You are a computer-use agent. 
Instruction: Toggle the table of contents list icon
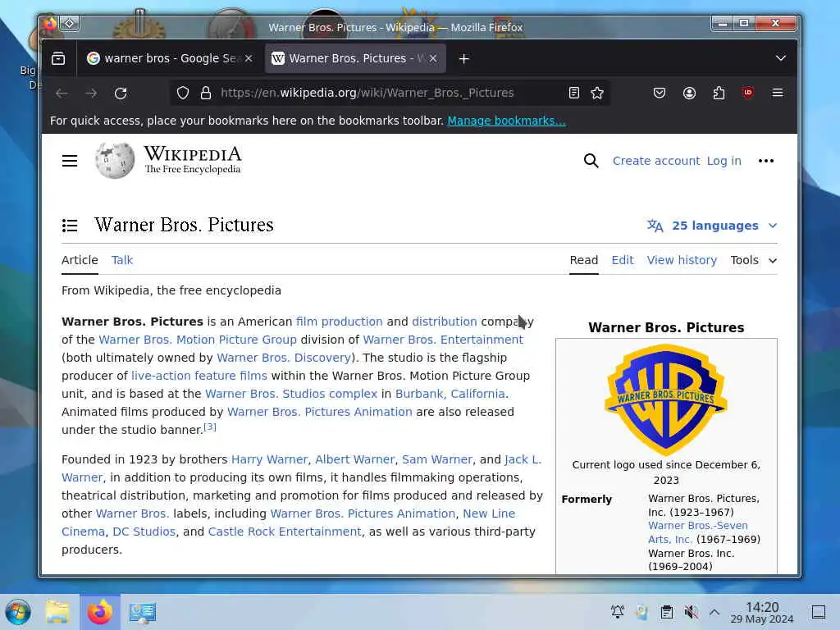[70, 226]
